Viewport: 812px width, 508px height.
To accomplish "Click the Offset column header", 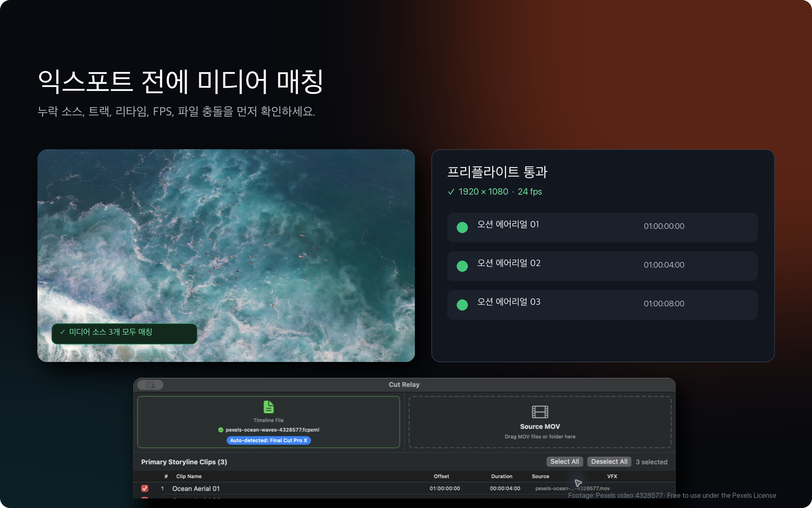I will 441,477.
